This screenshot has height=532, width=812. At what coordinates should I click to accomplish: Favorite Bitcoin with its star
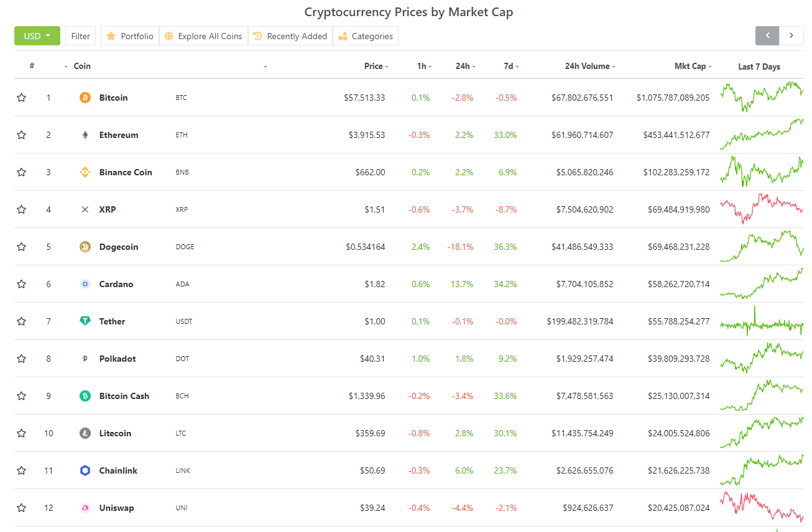click(x=22, y=98)
